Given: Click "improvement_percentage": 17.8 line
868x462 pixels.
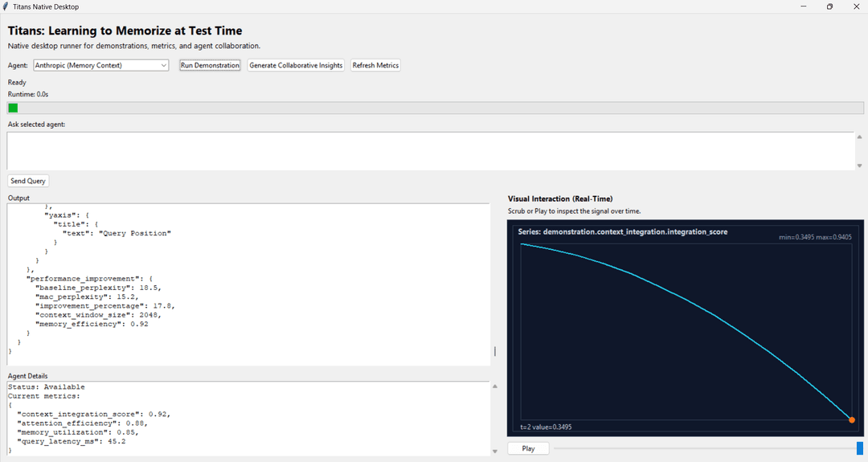Looking at the screenshot, I should click(104, 306).
